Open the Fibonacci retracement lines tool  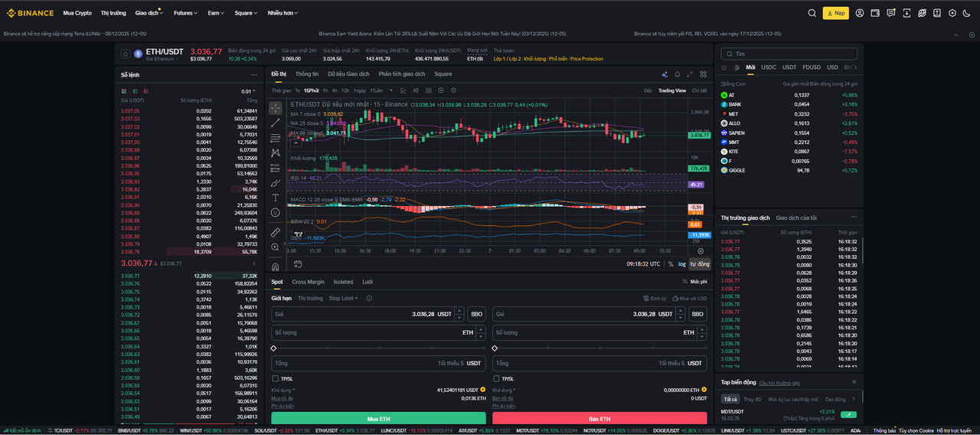pos(276,138)
